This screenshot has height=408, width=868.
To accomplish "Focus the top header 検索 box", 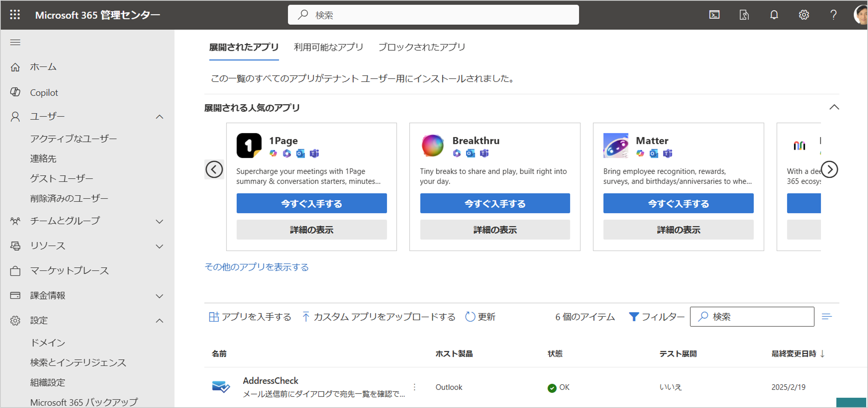I will coord(433,15).
